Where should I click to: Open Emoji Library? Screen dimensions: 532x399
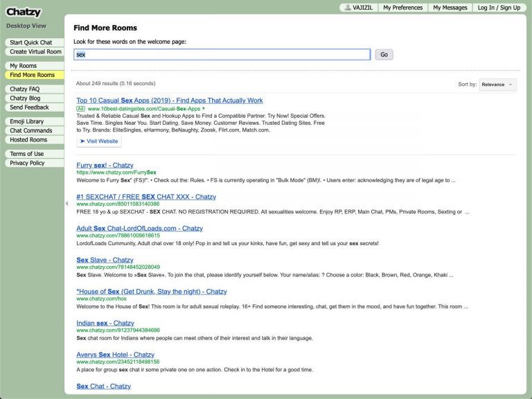tap(35, 121)
